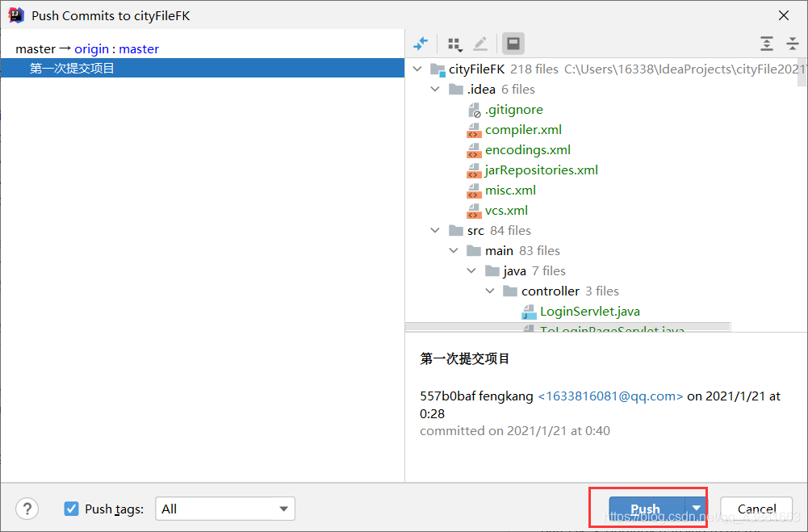Select compiler.xml in the file tree

coord(524,130)
